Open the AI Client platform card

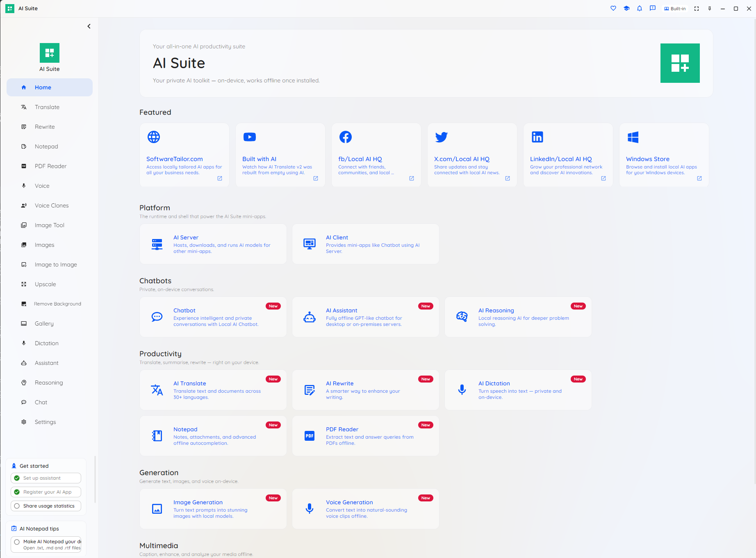coord(366,244)
